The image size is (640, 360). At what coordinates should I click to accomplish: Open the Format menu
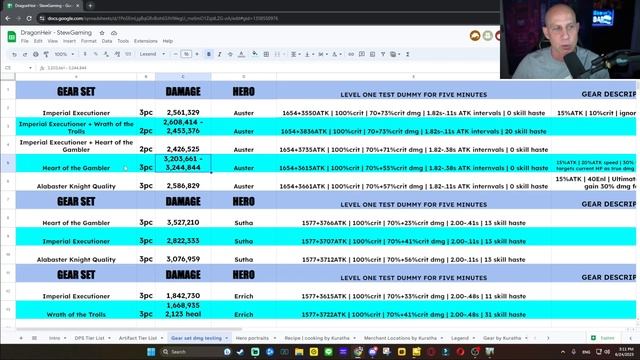click(x=89, y=41)
